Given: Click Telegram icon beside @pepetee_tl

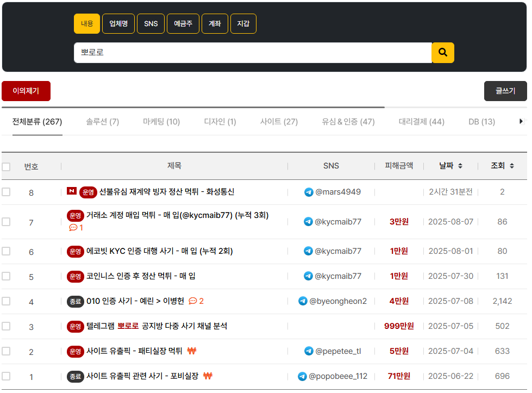Looking at the screenshot, I should (309, 351).
